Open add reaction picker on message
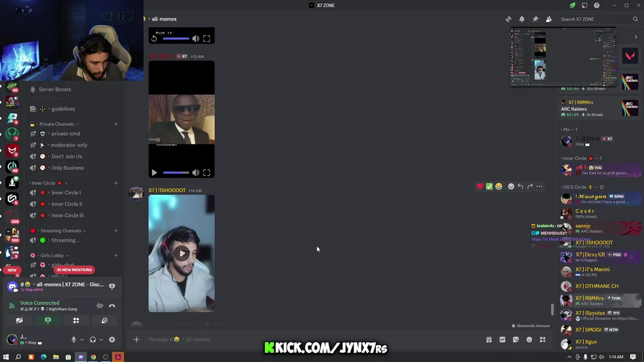 coord(511,187)
